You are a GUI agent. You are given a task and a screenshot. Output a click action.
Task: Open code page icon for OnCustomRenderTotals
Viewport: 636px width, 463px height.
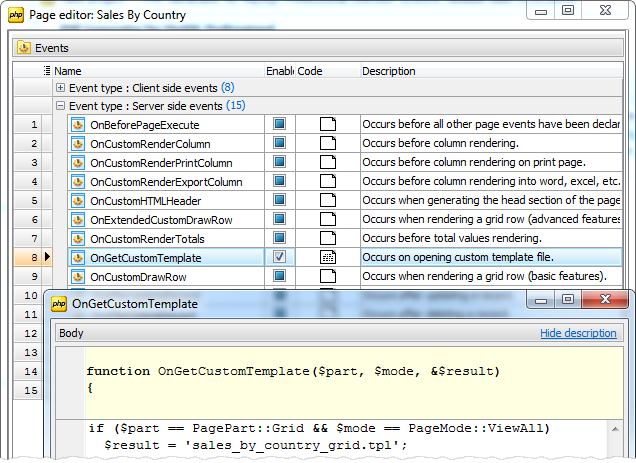327,238
